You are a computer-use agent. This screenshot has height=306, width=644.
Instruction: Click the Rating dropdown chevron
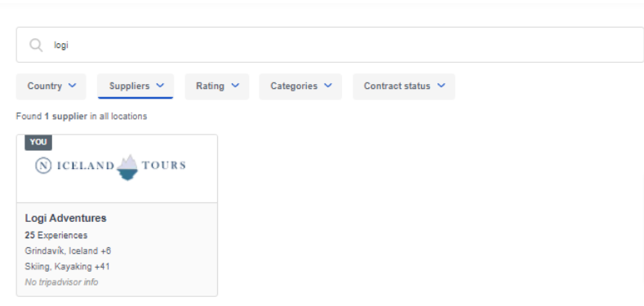point(235,86)
